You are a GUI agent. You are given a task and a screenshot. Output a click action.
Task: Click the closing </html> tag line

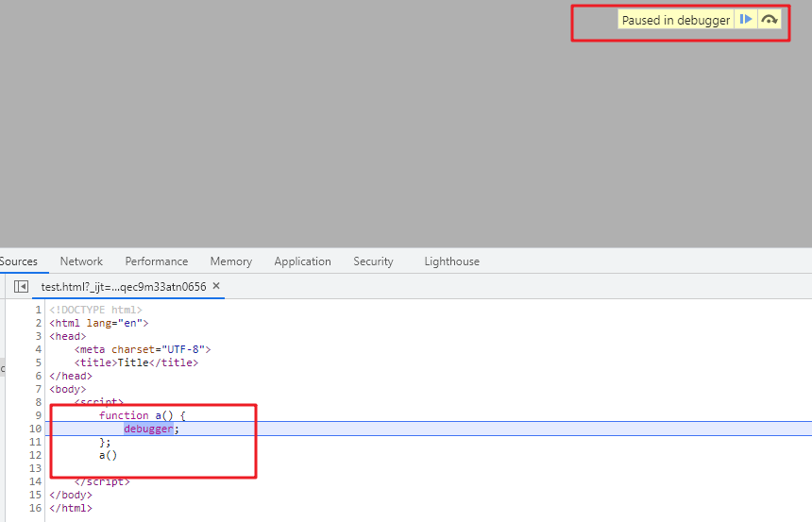[x=71, y=508]
